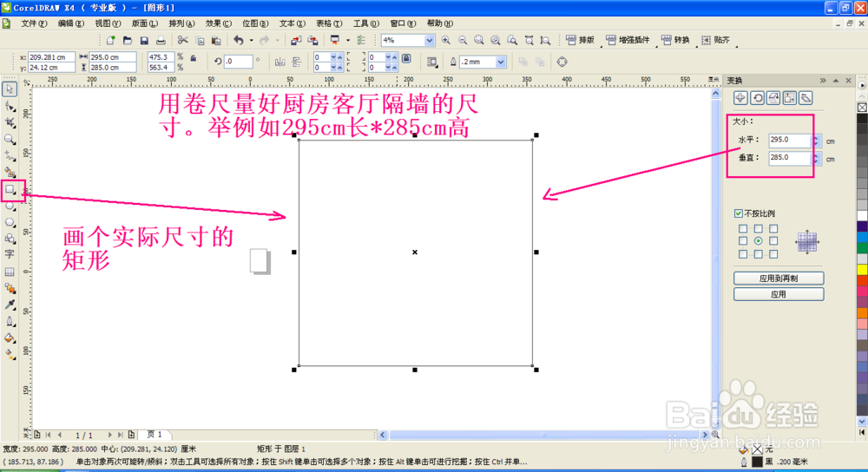Open the Rotate tab in Transform docker
The image size is (868, 472).
[x=757, y=98]
